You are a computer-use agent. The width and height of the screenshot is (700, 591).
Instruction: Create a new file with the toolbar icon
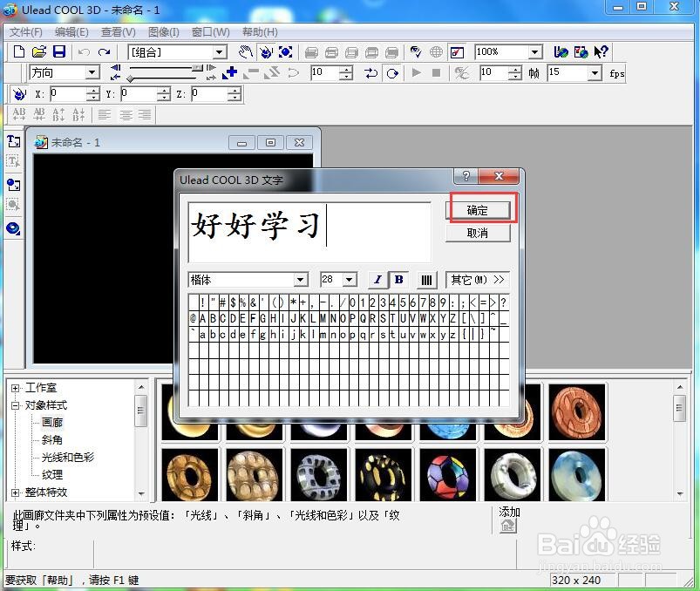click(x=19, y=51)
